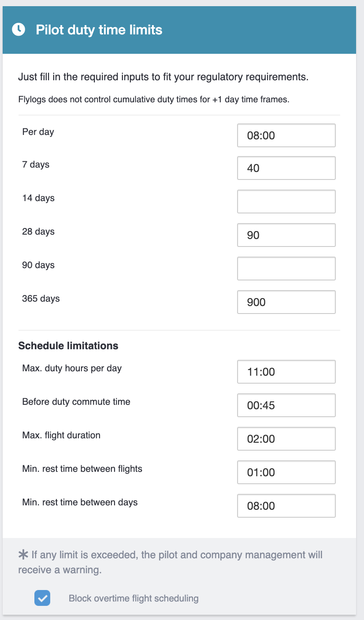Click Max. duty hours per day field
The height and width of the screenshot is (620, 364).
(286, 372)
